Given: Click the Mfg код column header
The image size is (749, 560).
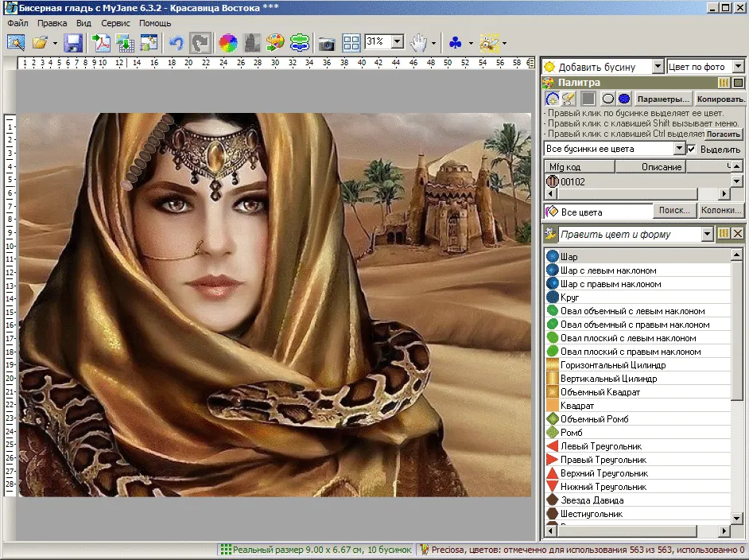Looking at the screenshot, I should point(580,167).
